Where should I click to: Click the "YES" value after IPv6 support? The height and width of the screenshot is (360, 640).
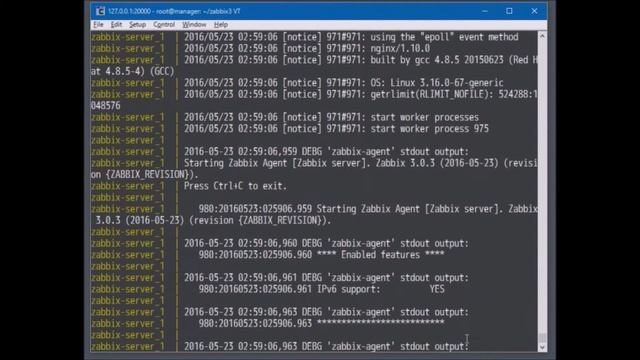click(437, 289)
